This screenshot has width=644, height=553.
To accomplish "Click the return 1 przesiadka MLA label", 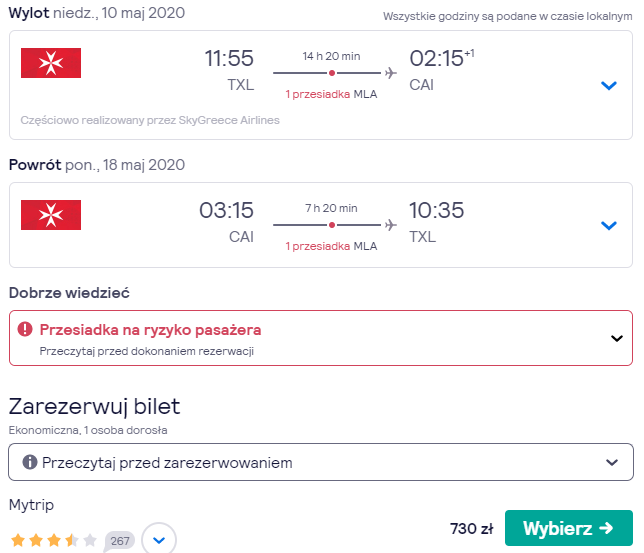I will (331, 246).
